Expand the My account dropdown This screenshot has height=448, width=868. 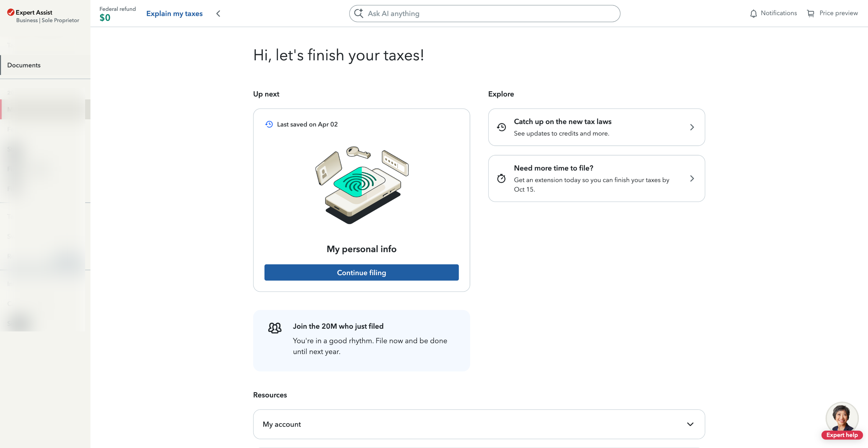[690, 424]
